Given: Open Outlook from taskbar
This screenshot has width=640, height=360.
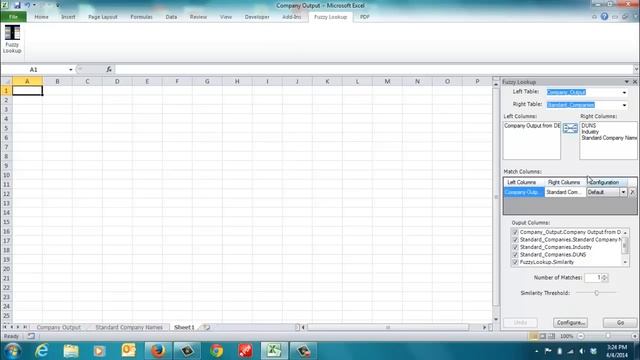Looking at the screenshot, I should [128, 351].
